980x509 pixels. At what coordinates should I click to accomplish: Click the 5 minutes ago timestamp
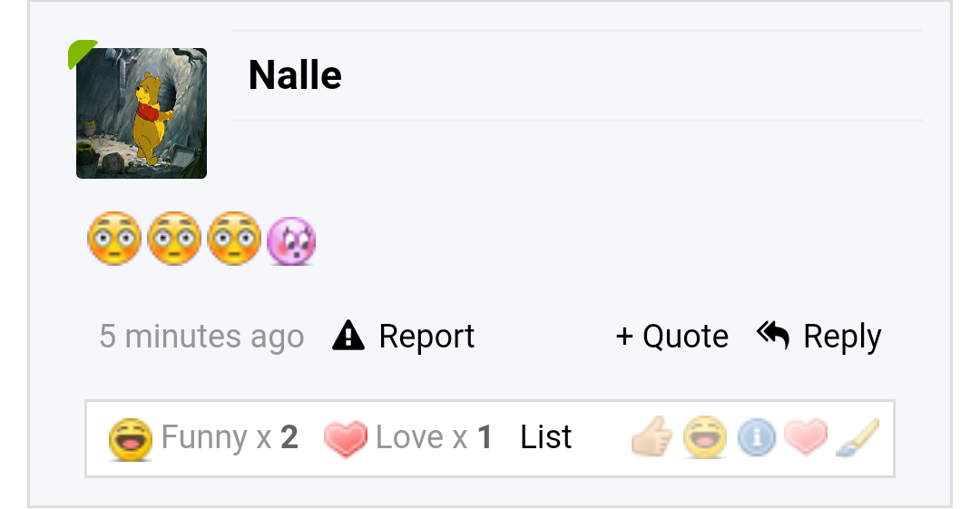[x=201, y=337]
